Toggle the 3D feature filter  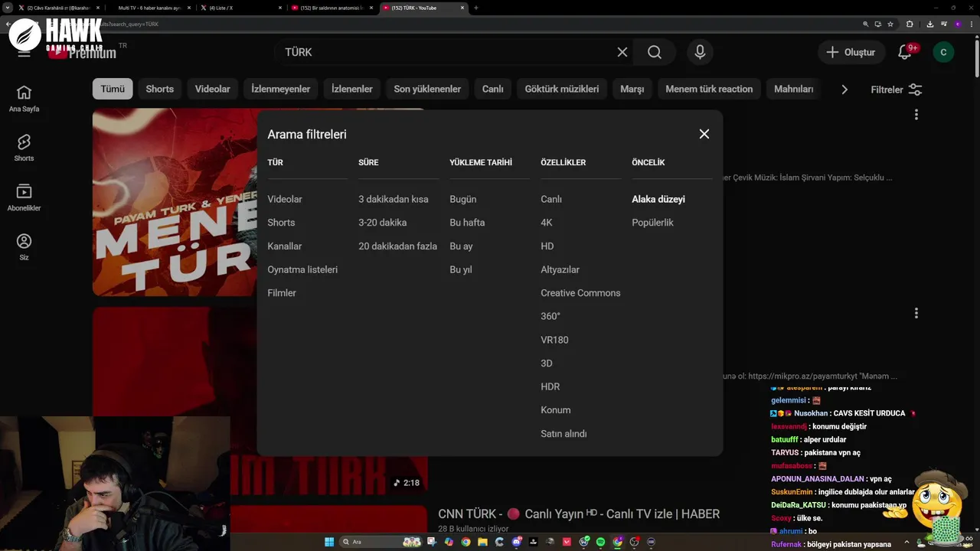point(547,364)
